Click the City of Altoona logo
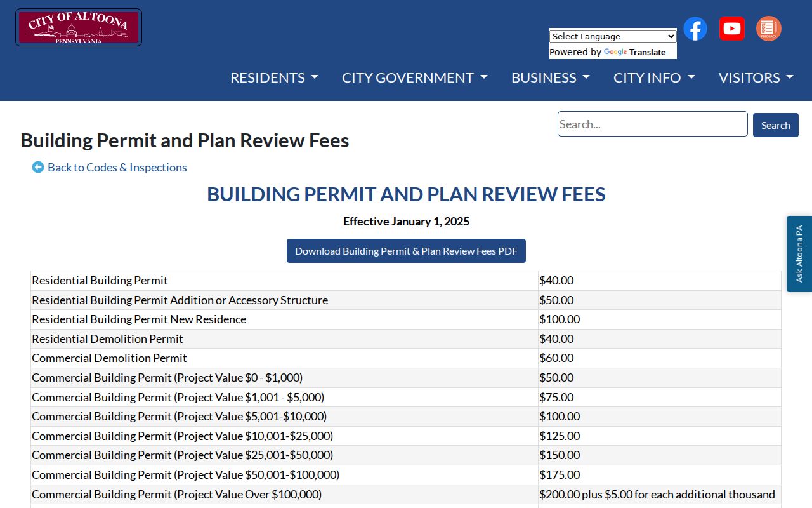The width and height of the screenshot is (812, 508). (79, 27)
